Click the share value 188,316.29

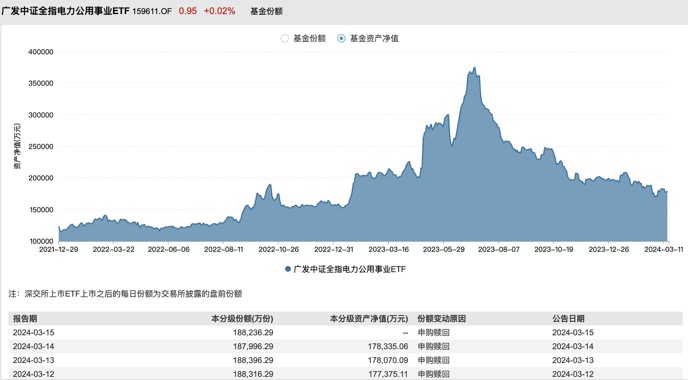(253, 374)
